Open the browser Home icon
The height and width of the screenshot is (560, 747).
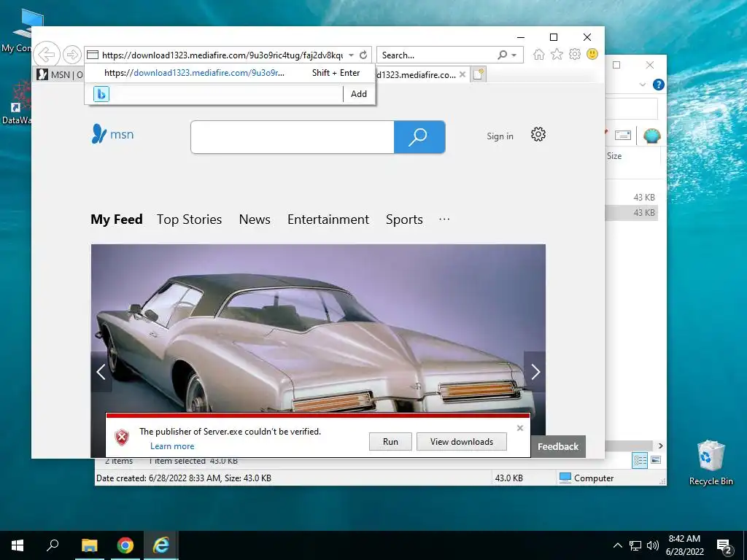point(539,54)
